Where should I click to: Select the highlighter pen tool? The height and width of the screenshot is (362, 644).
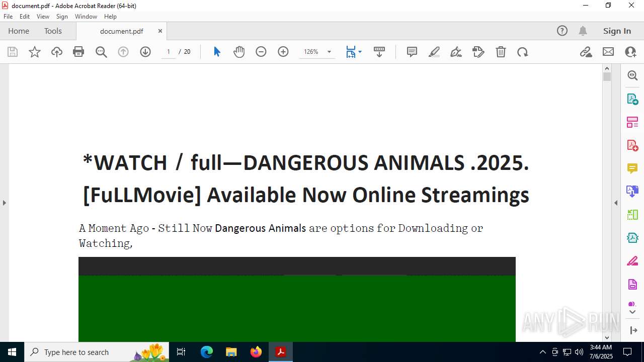pos(434,52)
